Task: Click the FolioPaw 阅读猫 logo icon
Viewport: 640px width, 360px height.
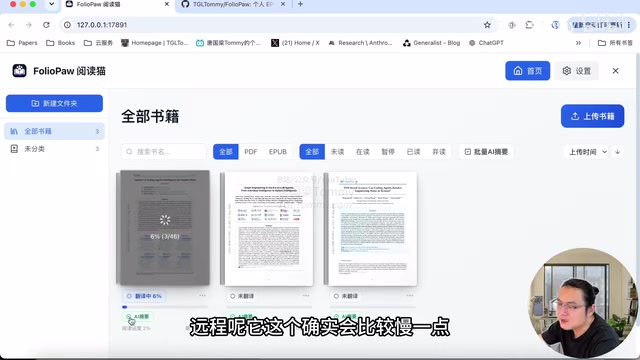Action: 19,71
